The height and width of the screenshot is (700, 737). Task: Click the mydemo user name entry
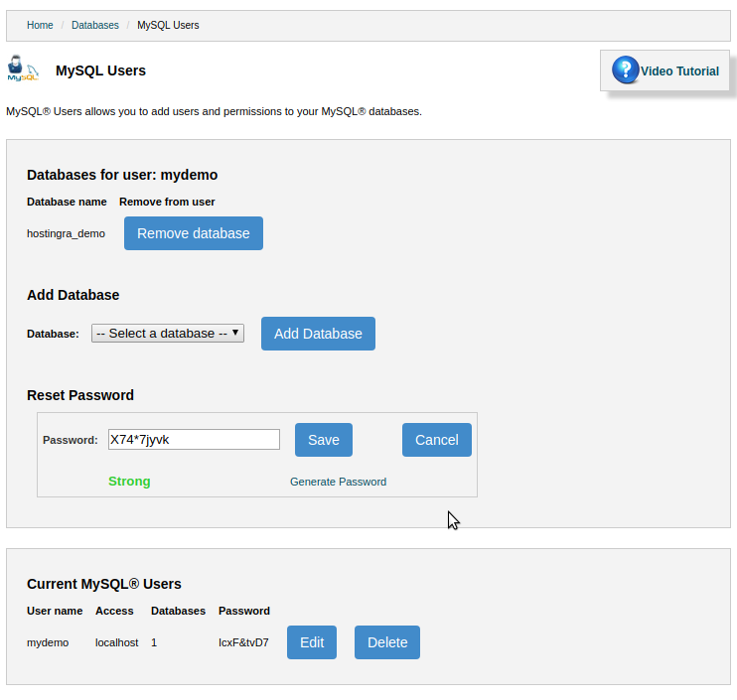click(x=48, y=642)
